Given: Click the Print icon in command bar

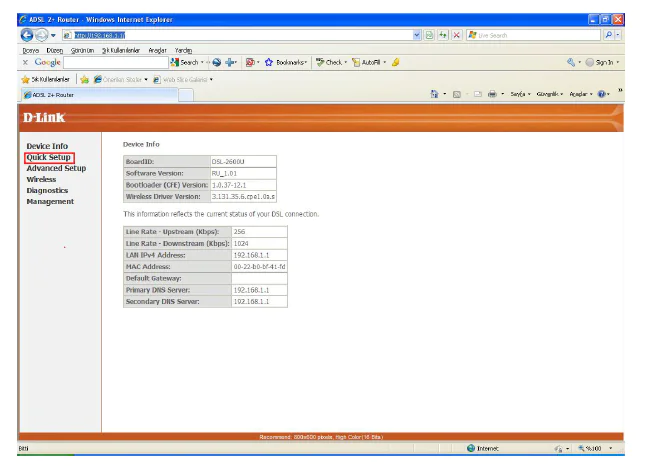Looking at the screenshot, I should [492, 94].
